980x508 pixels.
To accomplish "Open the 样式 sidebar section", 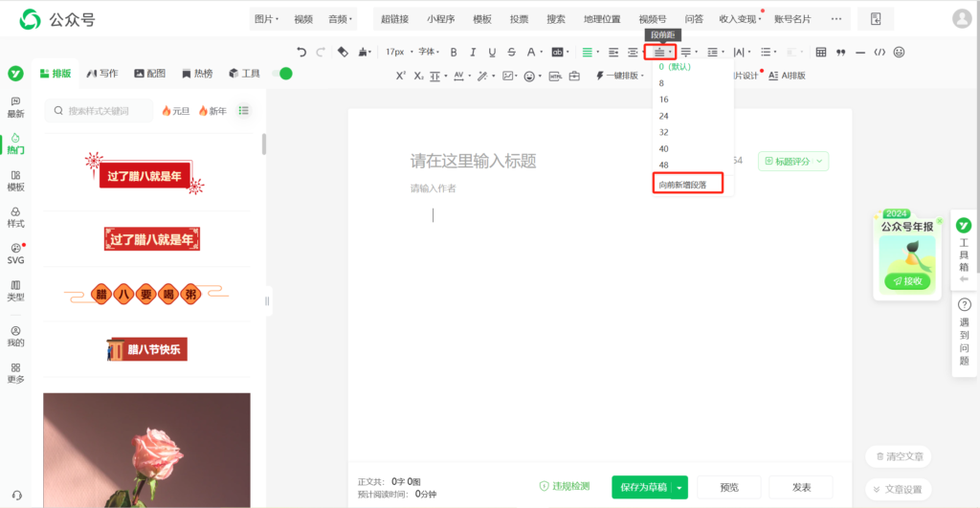I will click(15, 217).
